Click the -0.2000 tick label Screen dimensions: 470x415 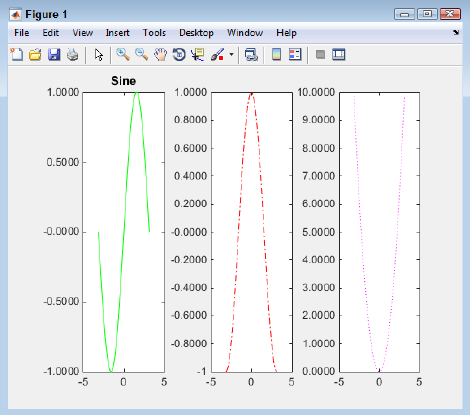pos(189,260)
